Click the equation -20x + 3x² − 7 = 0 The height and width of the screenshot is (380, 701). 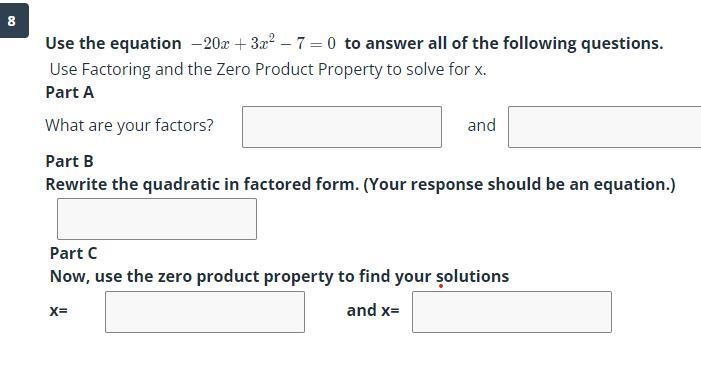[x=263, y=43]
